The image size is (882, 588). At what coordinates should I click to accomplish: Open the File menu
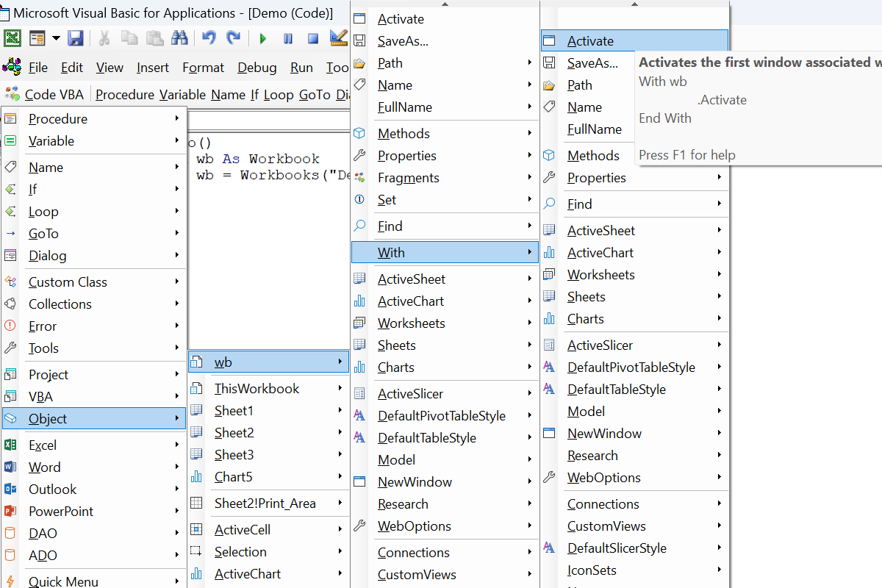click(38, 68)
